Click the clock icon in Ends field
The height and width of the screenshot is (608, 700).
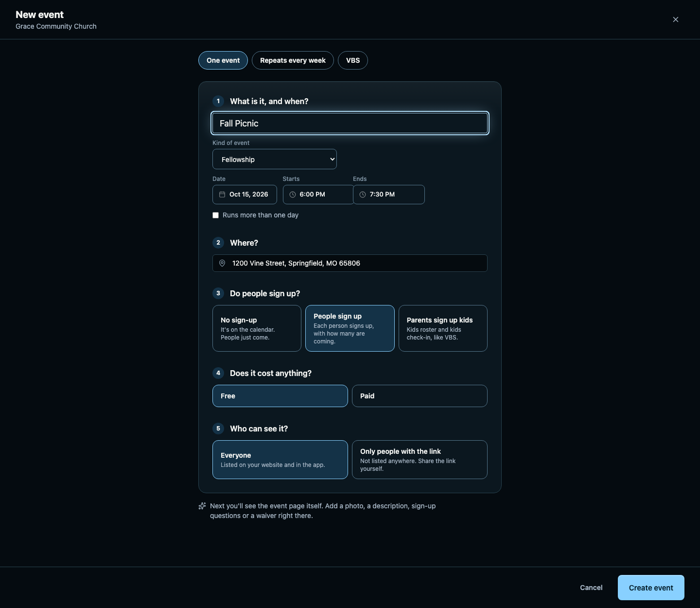[x=363, y=195]
